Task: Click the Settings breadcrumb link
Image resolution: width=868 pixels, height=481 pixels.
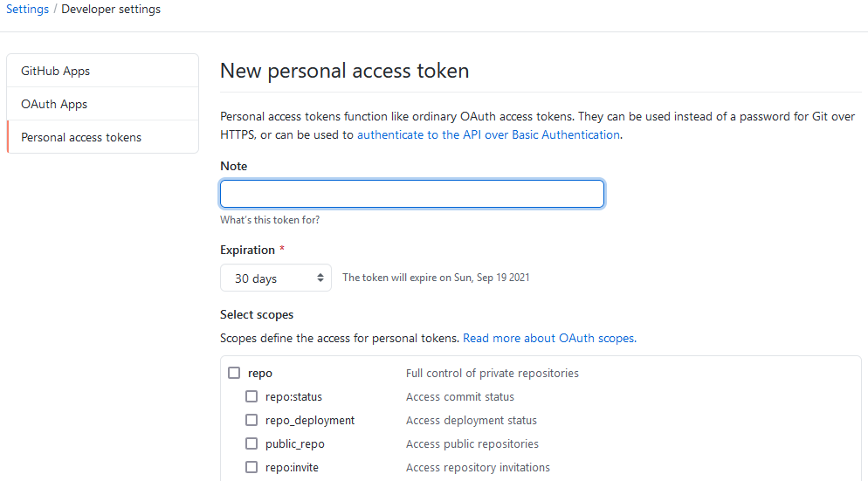Action: click(27, 10)
